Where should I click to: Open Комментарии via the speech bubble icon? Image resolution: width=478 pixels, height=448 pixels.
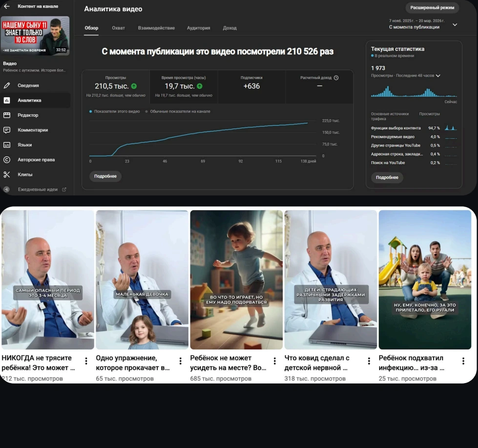7,130
